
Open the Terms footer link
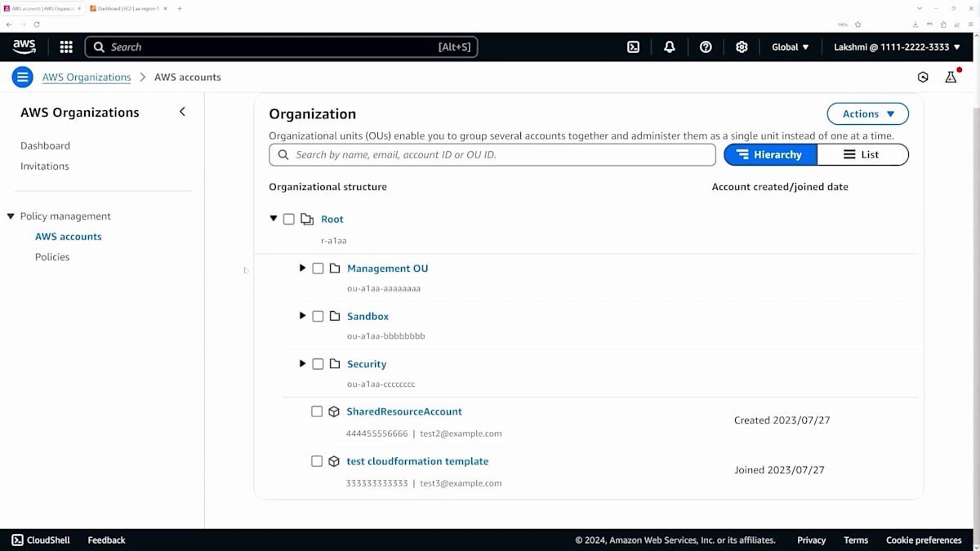coord(856,540)
